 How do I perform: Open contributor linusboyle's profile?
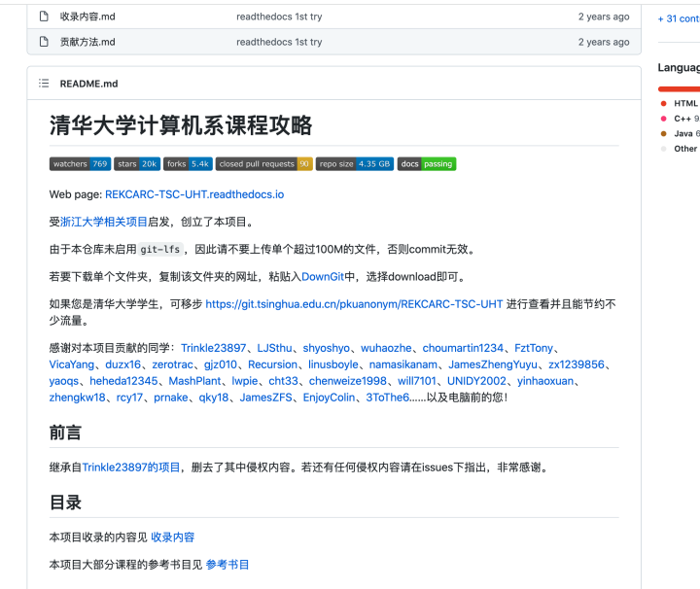click(x=333, y=364)
